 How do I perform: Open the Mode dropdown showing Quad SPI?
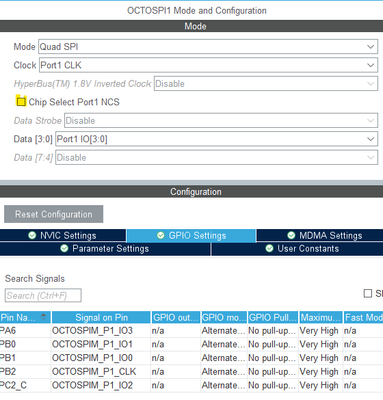(x=208, y=47)
